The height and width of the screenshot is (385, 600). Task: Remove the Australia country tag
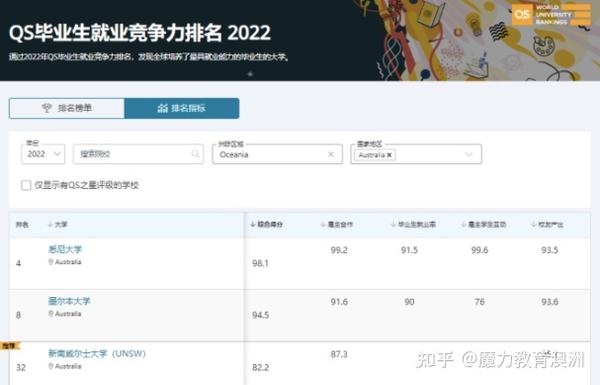(x=389, y=155)
